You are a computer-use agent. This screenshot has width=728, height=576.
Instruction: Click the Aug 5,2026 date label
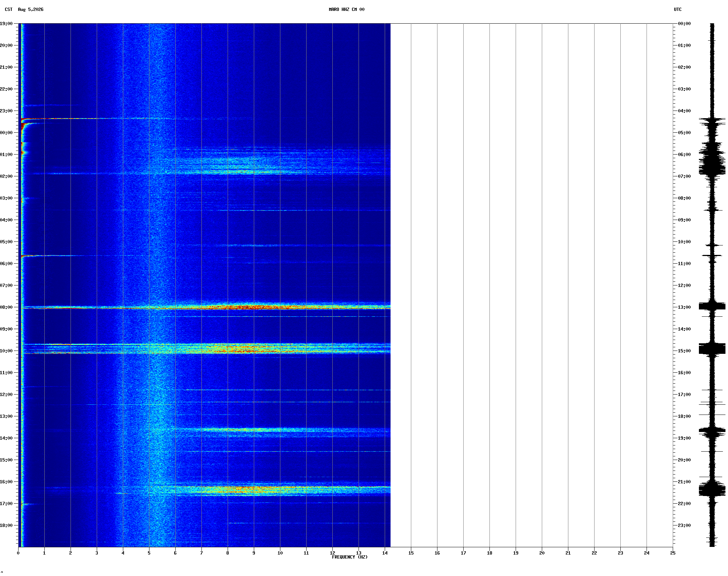click(x=31, y=9)
